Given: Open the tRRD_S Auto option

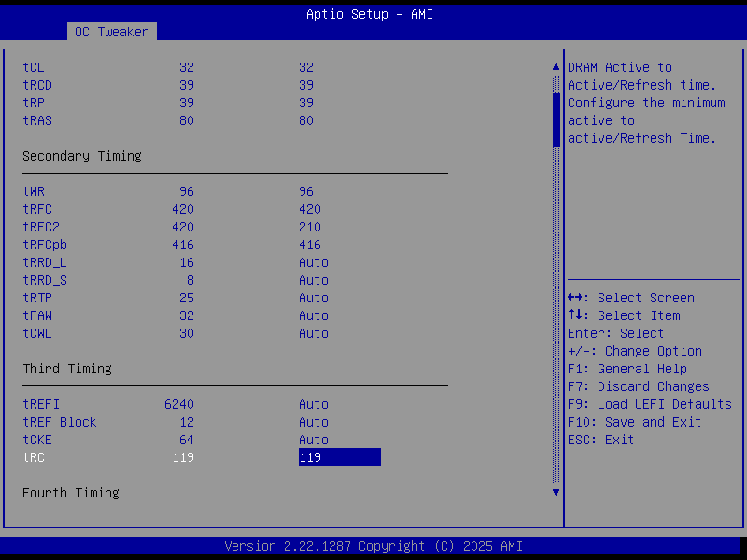Looking at the screenshot, I should click(x=314, y=280).
